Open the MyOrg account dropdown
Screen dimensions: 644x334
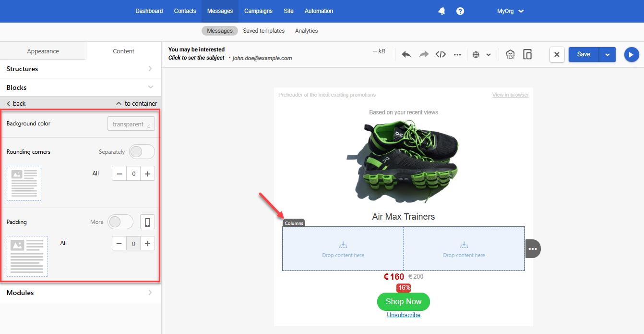(x=511, y=11)
